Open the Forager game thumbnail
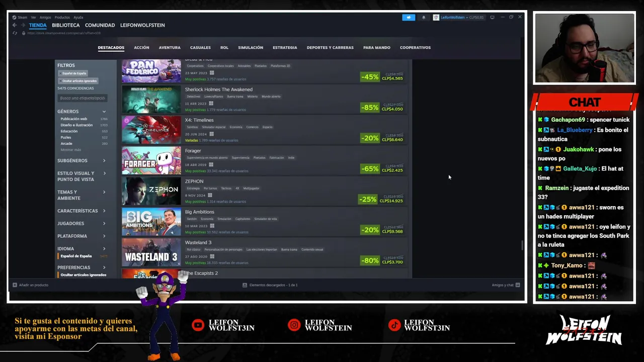644x362 pixels. click(x=151, y=160)
